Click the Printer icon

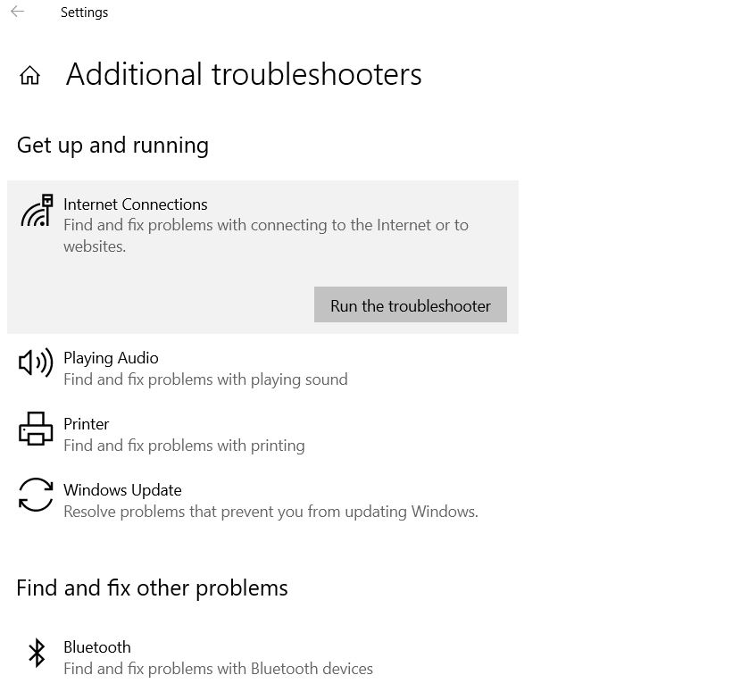pos(36,429)
